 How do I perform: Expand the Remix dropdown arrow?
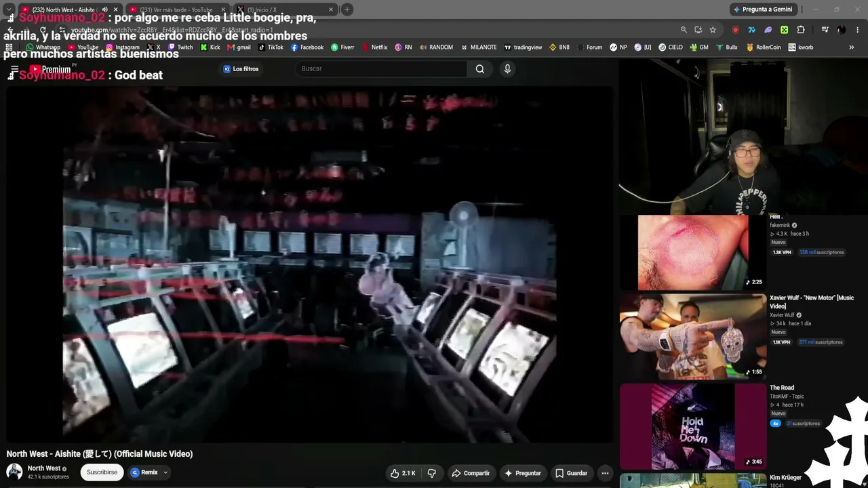[x=165, y=472]
